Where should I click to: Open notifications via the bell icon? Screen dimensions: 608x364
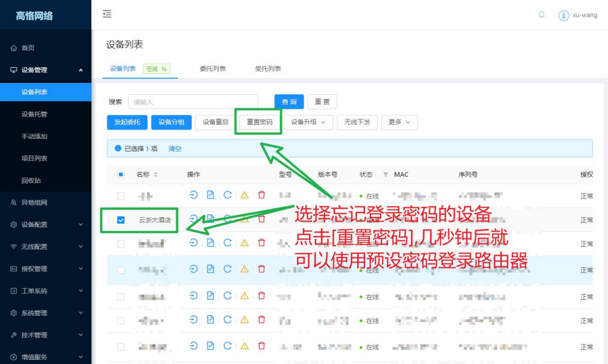(541, 15)
